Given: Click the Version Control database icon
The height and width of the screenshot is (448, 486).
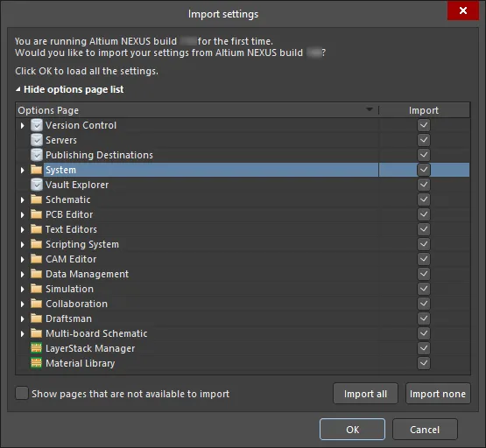Looking at the screenshot, I should 37,125.
